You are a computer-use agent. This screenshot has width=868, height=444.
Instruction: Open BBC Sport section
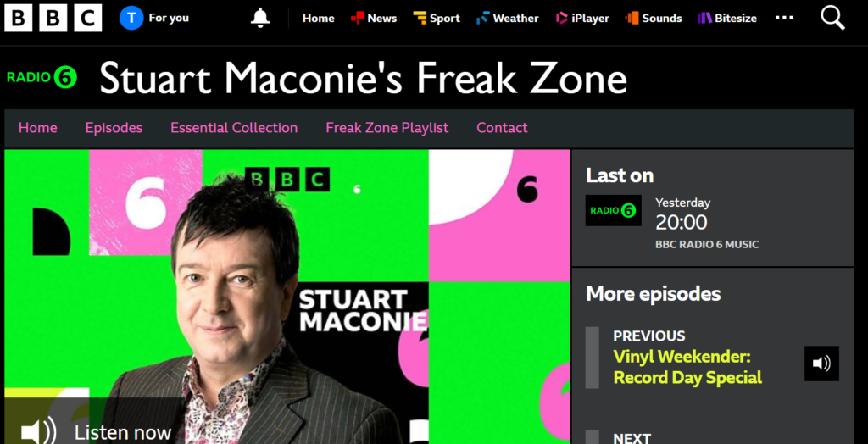point(437,19)
